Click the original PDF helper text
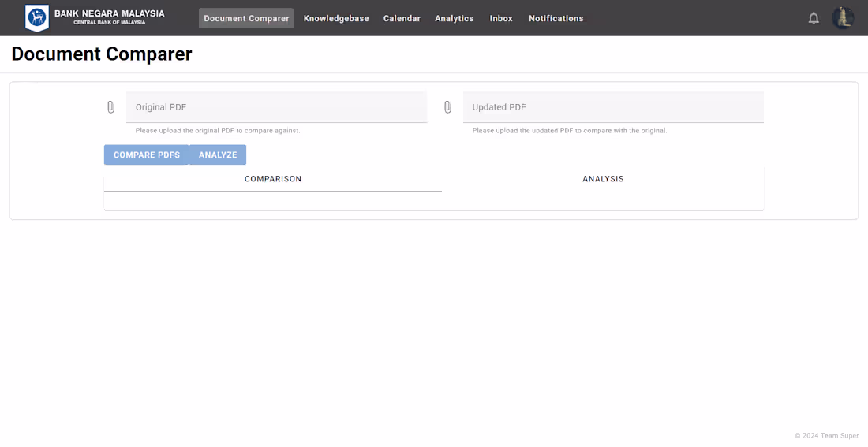Image resolution: width=868 pixels, height=447 pixels. click(218, 131)
